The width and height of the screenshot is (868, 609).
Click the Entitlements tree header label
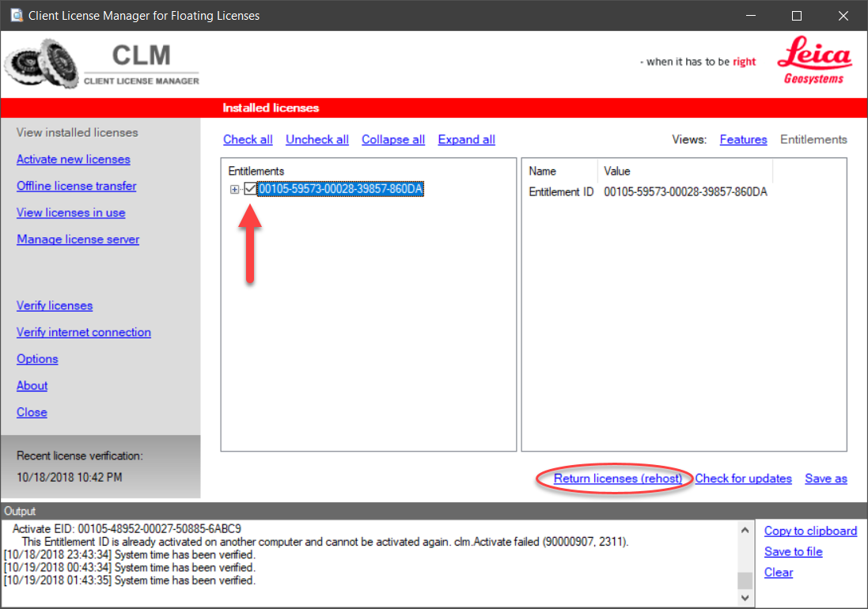[x=256, y=171]
